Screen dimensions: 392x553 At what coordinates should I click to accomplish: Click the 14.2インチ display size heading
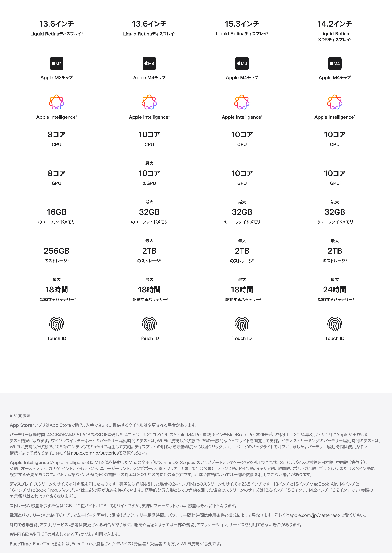(335, 24)
